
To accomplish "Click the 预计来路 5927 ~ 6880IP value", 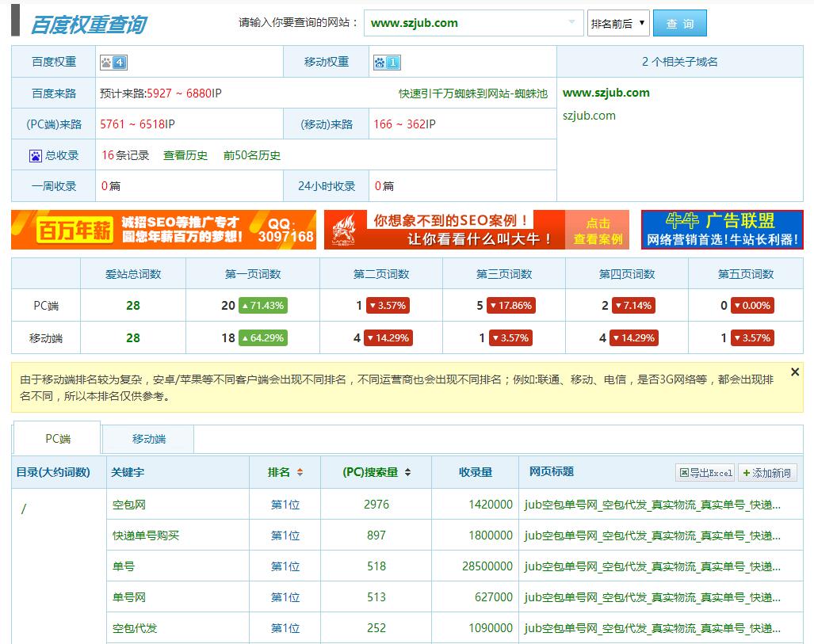I will tap(160, 93).
